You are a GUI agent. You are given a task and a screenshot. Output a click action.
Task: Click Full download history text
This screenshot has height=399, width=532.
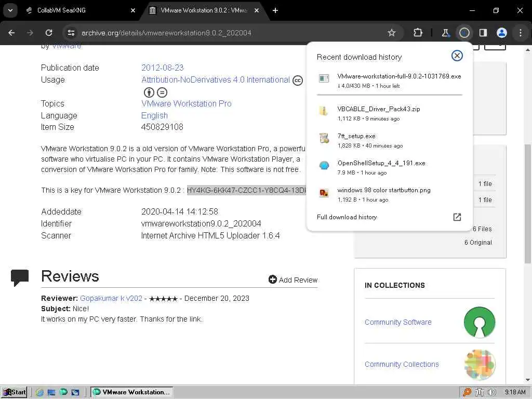coord(347,217)
